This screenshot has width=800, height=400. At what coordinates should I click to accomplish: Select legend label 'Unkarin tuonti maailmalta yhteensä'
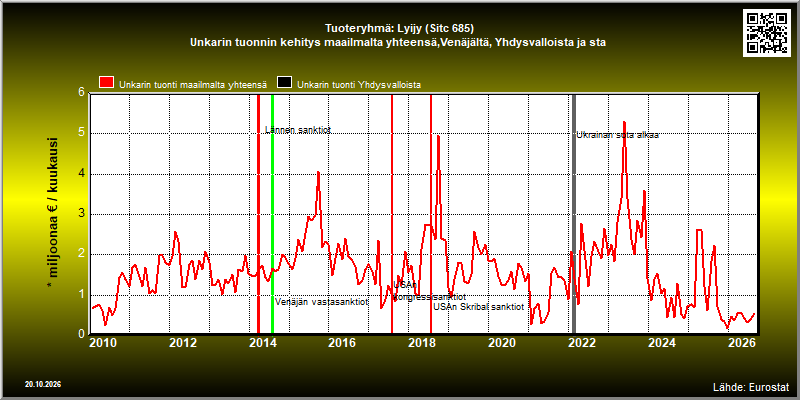[193, 85]
